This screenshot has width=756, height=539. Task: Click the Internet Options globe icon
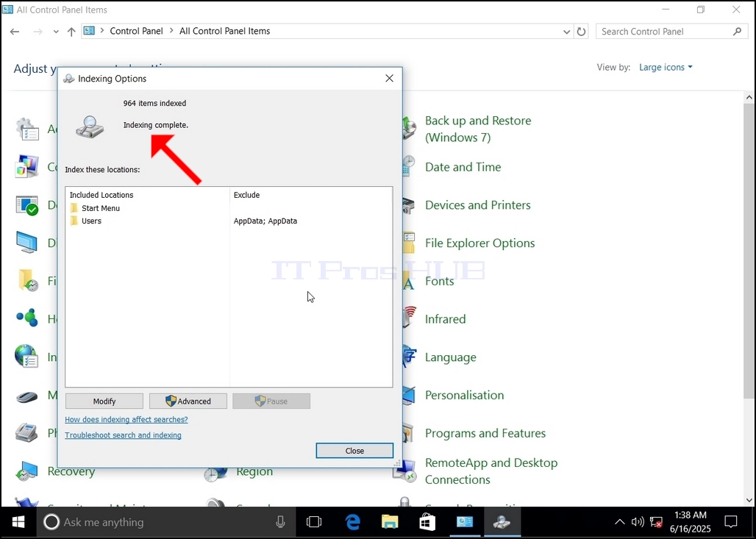26,357
